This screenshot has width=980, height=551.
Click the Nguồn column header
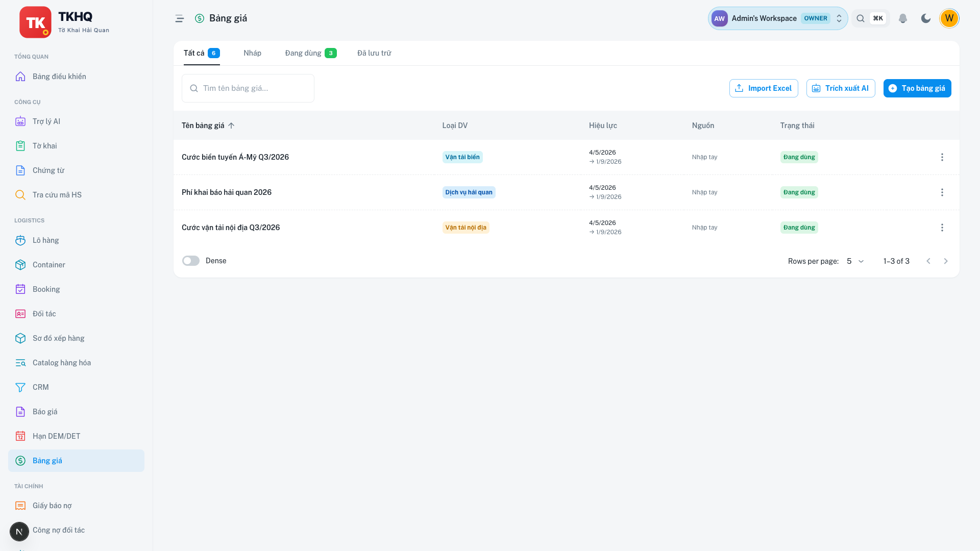pyautogui.click(x=703, y=126)
